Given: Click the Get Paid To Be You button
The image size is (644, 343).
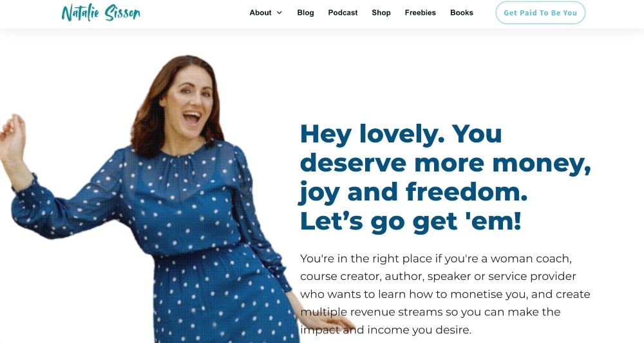Looking at the screenshot, I should point(540,13).
